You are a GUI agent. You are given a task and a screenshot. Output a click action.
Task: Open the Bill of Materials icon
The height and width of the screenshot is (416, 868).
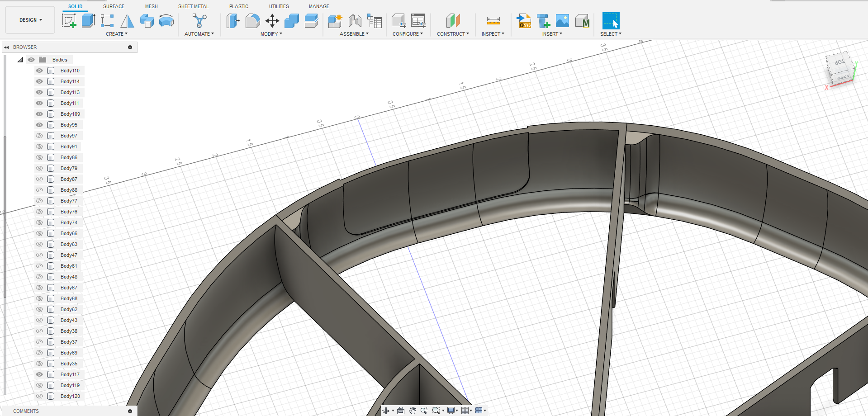[x=375, y=21]
